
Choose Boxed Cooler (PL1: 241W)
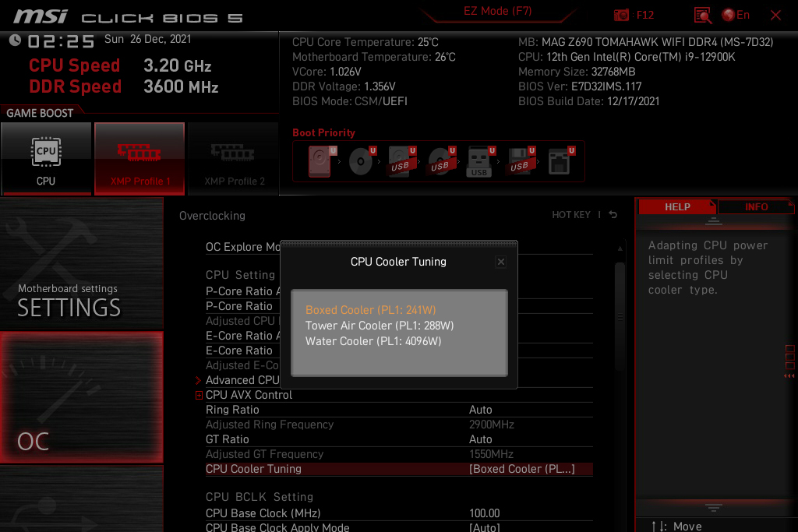370,310
